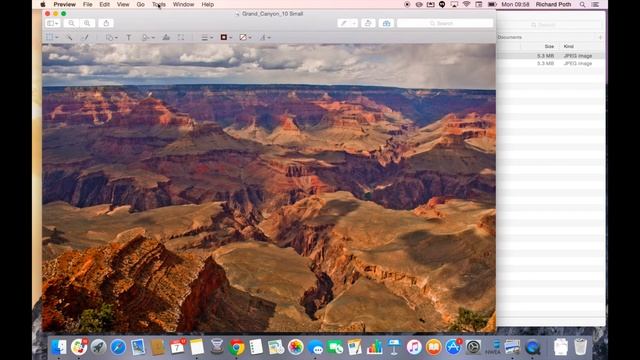Open the Go menu
Screen dimensions: 640x360
(140, 4)
